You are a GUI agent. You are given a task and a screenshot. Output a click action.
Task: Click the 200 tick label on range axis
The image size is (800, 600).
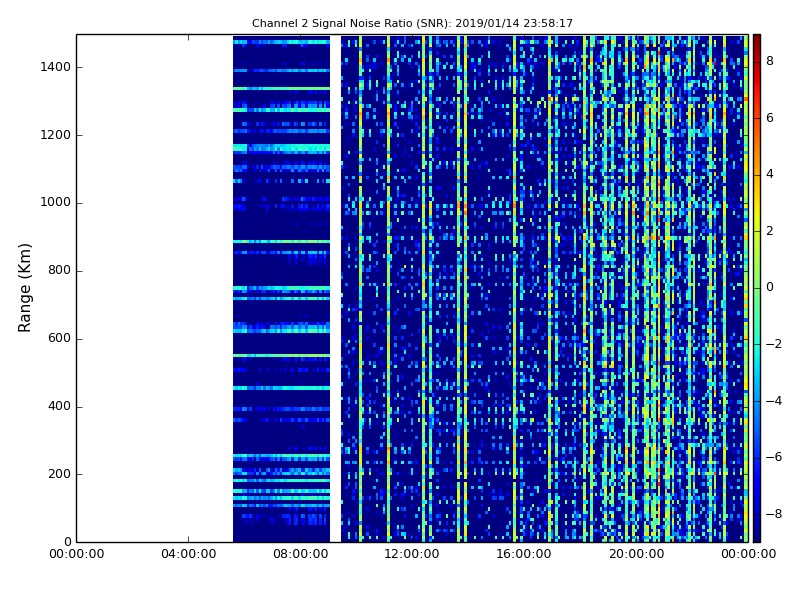tap(59, 474)
